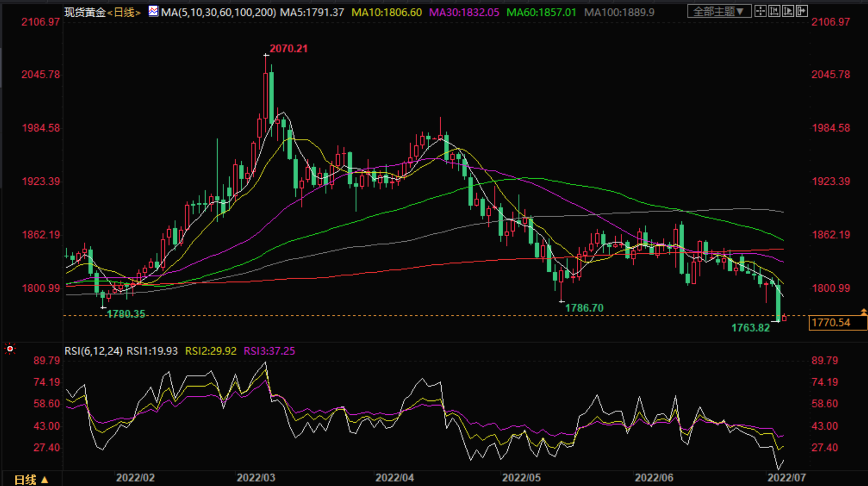Toggle the green MA60:1857.01 line label
The width and height of the screenshot is (868, 486).
(541, 12)
